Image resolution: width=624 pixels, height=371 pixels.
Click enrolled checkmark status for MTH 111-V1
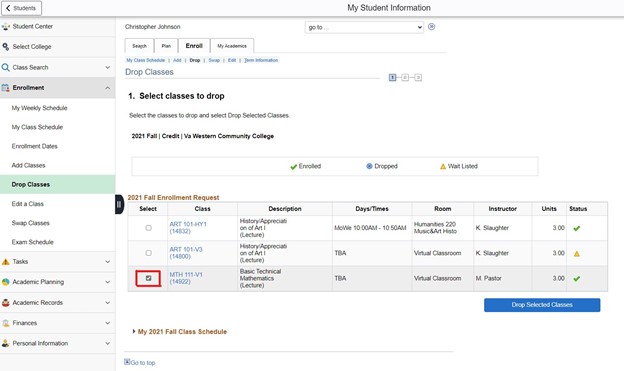[x=577, y=279]
